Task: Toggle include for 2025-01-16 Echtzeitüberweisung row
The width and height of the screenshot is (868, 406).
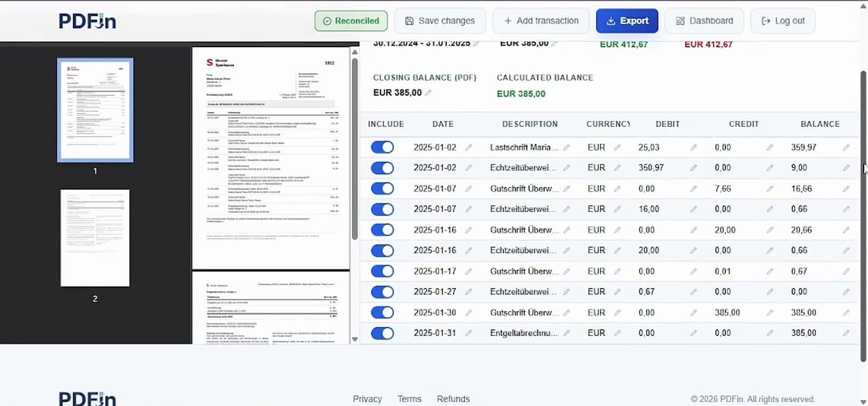Action: (x=382, y=250)
